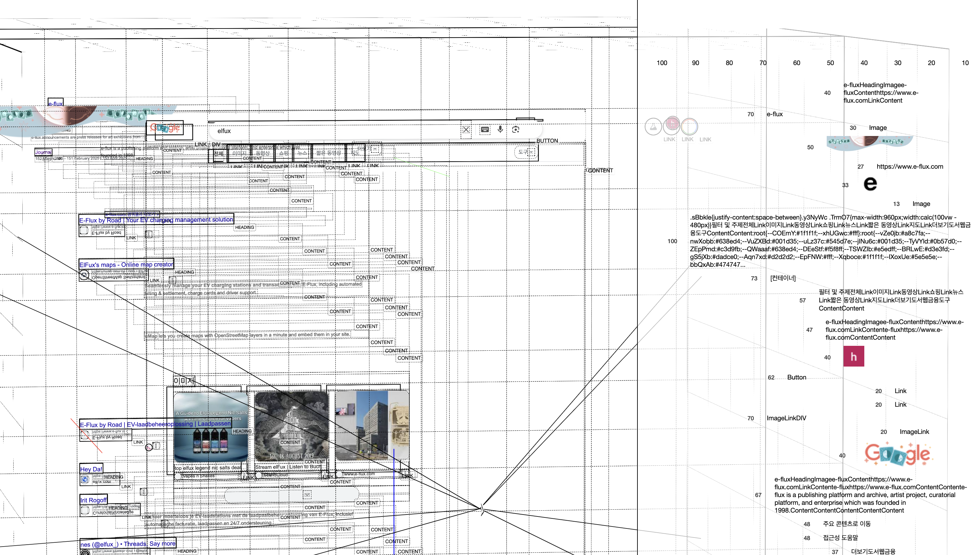Screen dimensions: 980x555
Task: Click the large black 'e' glyph in right panel
Action: pos(870,184)
